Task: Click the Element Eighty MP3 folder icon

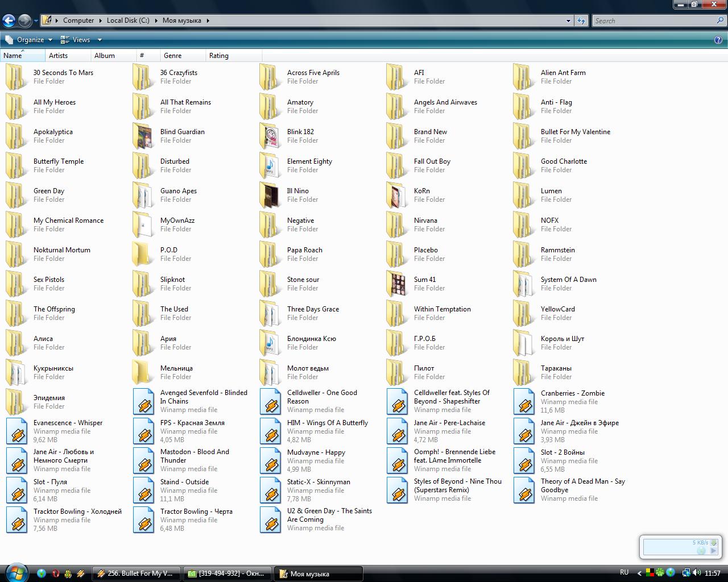Action: (x=270, y=165)
